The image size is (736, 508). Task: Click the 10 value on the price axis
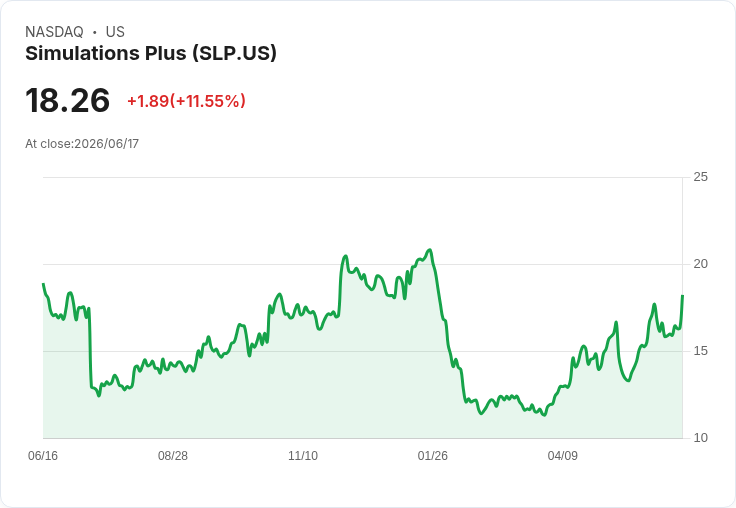pyautogui.click(x=700, y=438)
